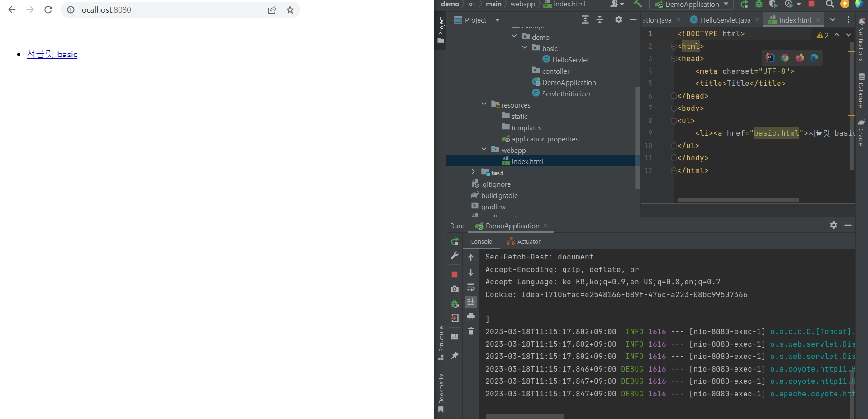Stop process in Run panel sidebar
Viewport: 868px width, 419px height.
(x=455, y=274)
